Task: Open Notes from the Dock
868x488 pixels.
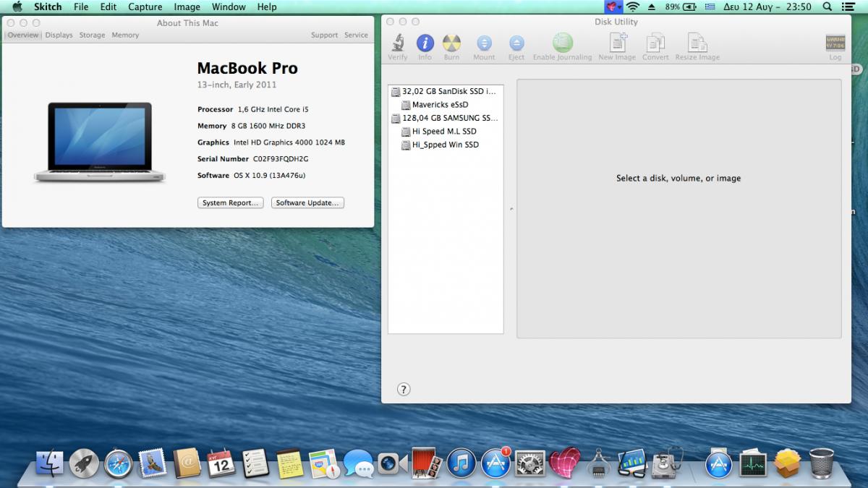Action: [290, 463]
